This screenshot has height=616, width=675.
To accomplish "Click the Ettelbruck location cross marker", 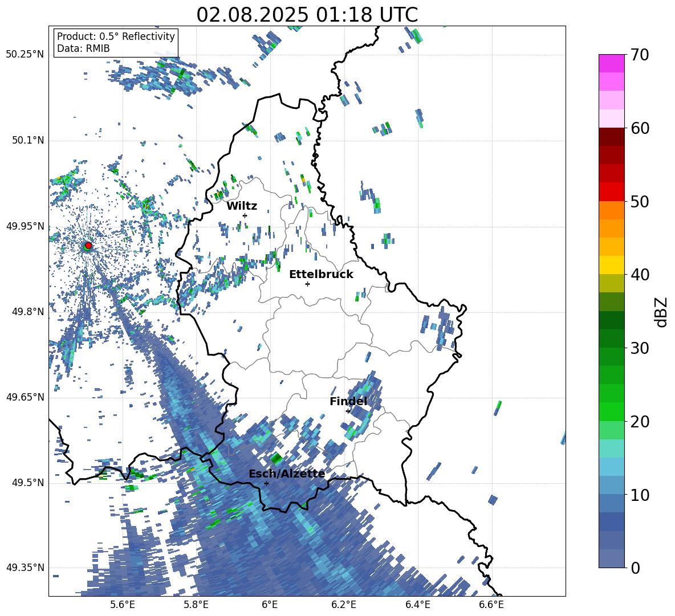I will [307, 284].
